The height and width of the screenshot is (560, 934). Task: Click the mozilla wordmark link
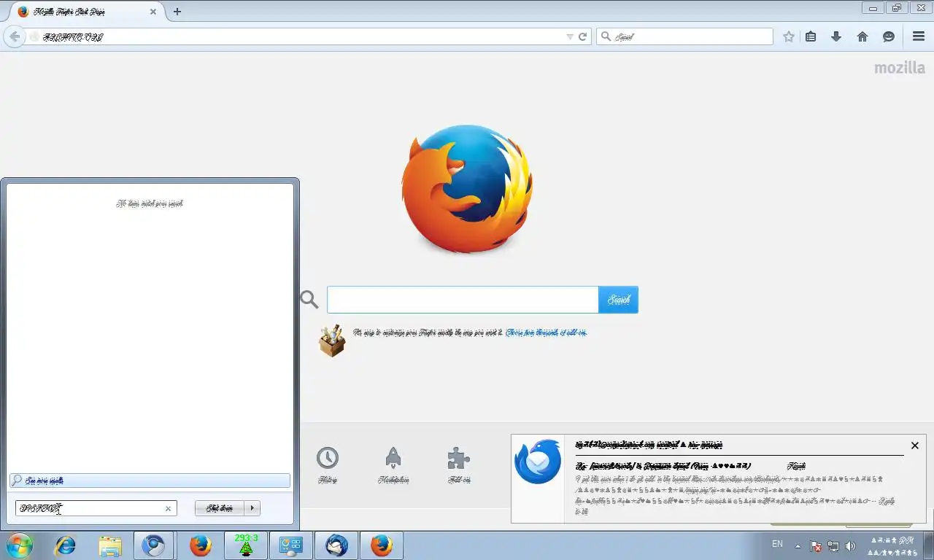point(900,68)
